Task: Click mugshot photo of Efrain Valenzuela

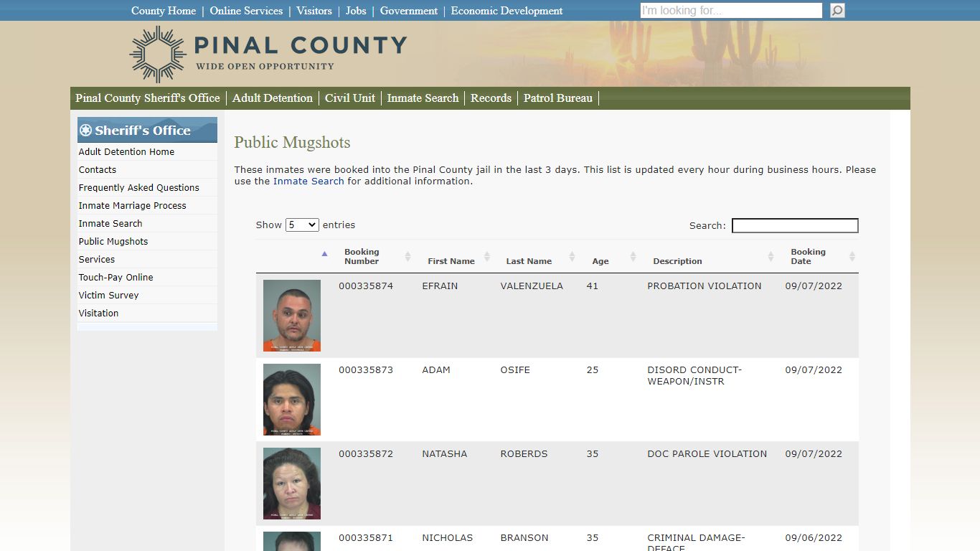Action: 292,316
